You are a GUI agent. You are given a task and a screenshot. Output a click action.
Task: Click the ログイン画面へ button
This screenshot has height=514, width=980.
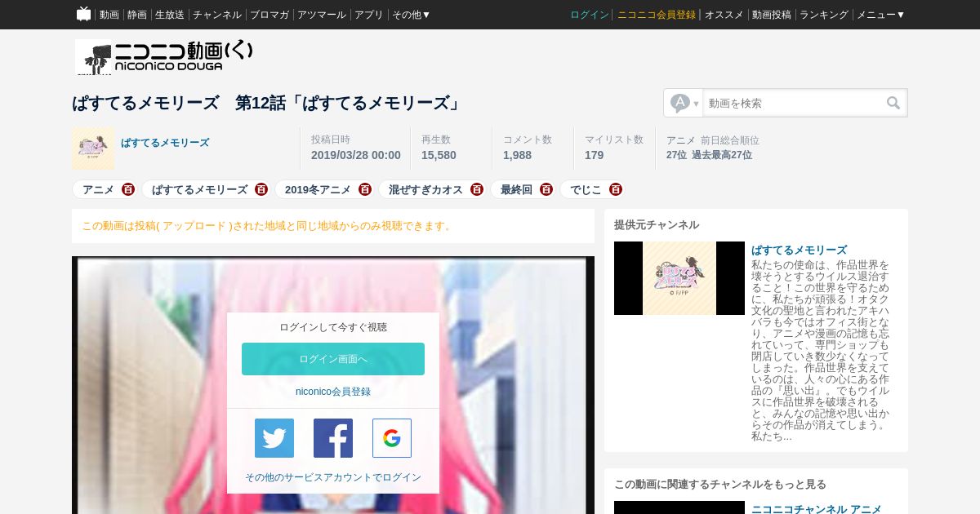click(x=333, y=359)
